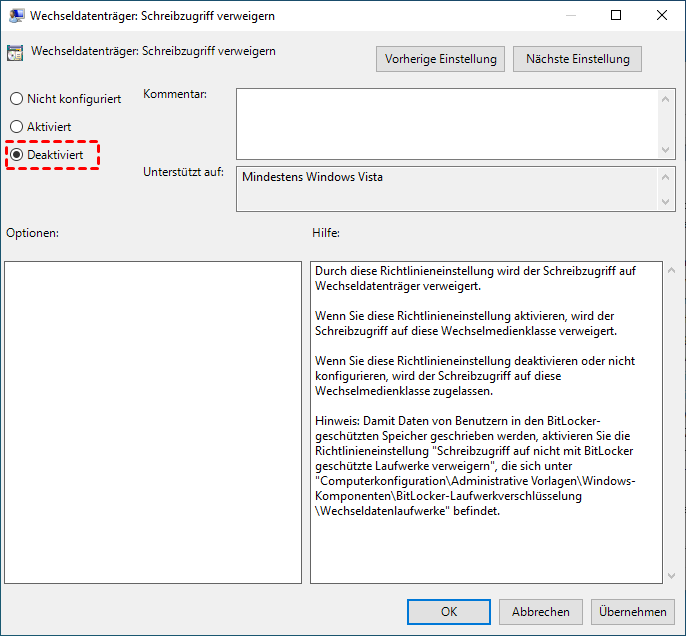Click the Unterstützt auf scroll down arrow
Viewport: 686px width, 636px height.
pyautogui.click(x=665, y=202)
